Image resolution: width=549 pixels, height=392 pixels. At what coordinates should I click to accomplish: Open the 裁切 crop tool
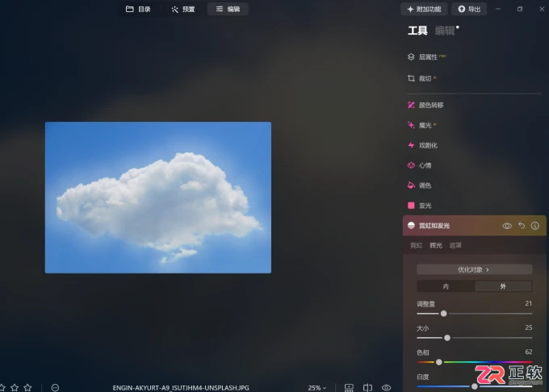[x=422, y=78]
